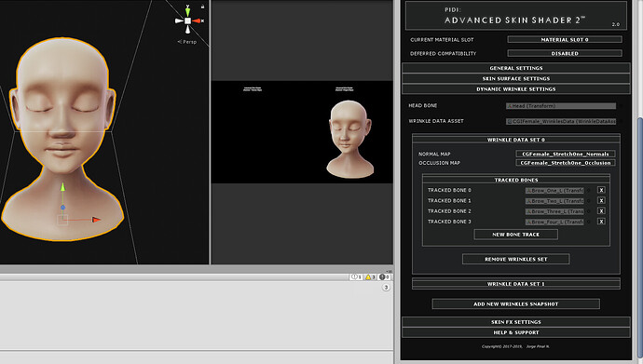This screenshot has height=364, width=643.
Task: Click the center cube of the orientation gizmo
Action: tap(187, 20)
